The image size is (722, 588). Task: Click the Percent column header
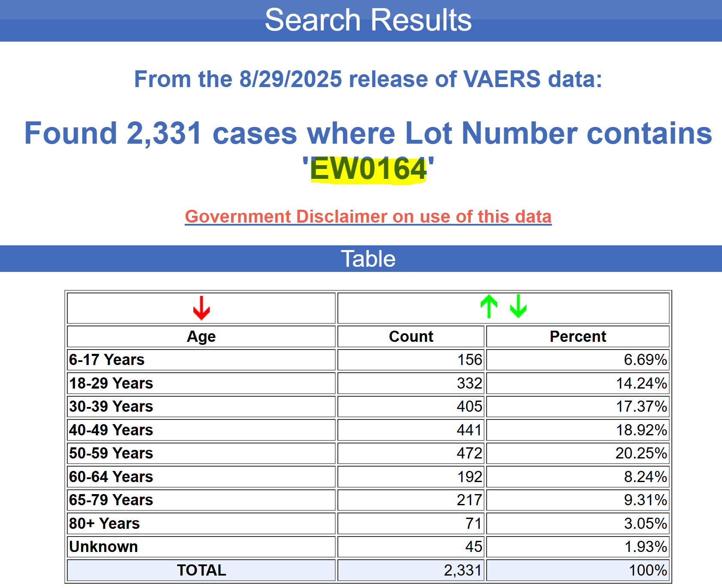pos(578,337)
